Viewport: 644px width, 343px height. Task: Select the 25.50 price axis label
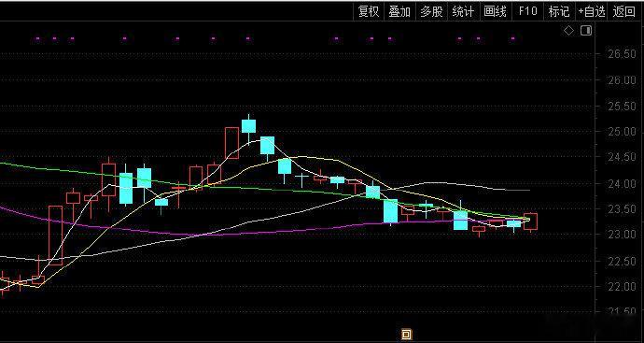pos(621,107)
